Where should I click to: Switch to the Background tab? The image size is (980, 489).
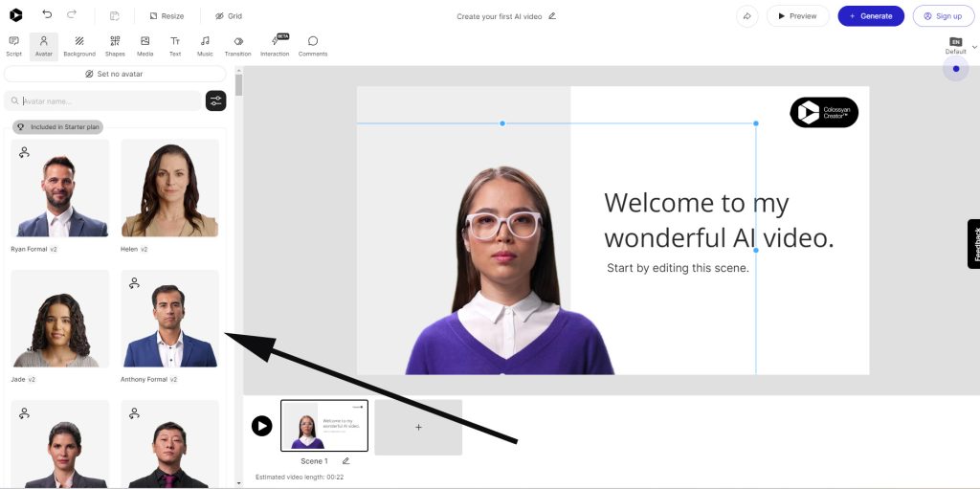coord(79,45)
